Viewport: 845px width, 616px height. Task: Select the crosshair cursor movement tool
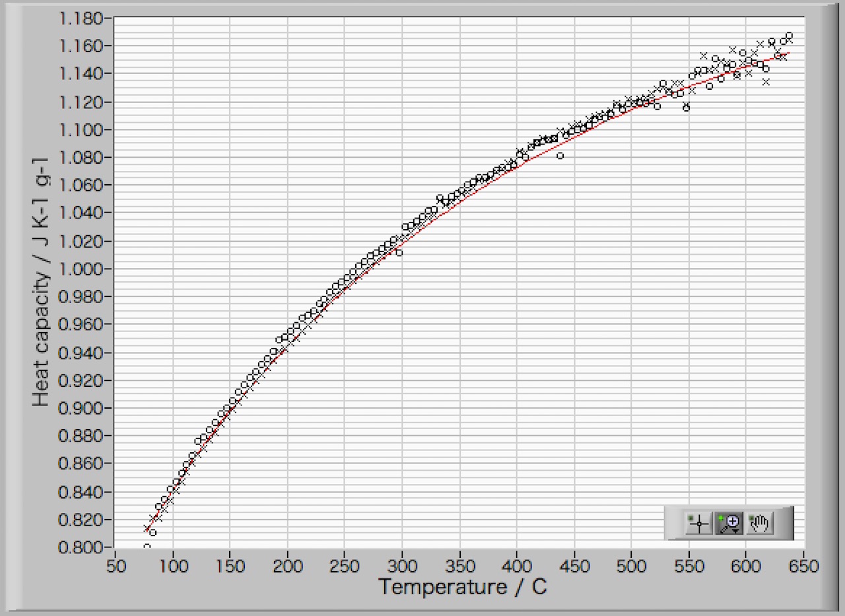point(698,524)
